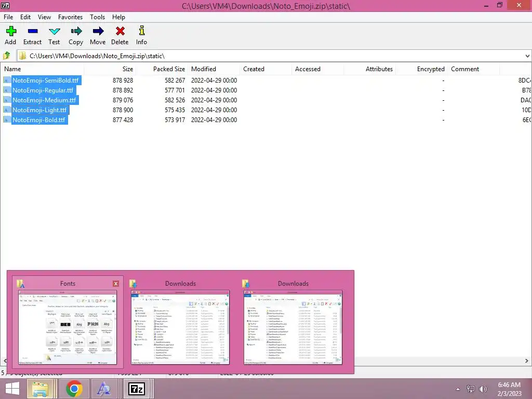The image size is (532, 399).
Task: Click the Copy toolbar icon
Action: (x=76, y=31)
